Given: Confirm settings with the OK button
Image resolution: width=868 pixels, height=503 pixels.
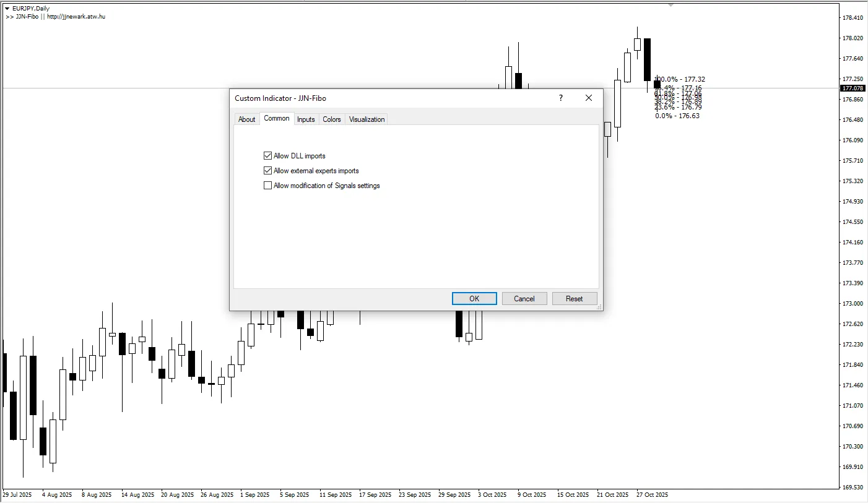Looking at the screenshot, I should (x=474, y=299).
